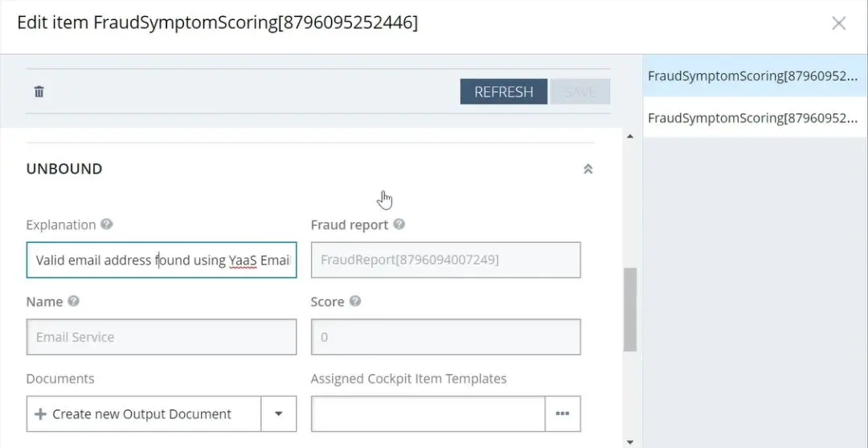Delete item using the trash icon
Viewport: 868px width, 448px height.
pos(39,92)
